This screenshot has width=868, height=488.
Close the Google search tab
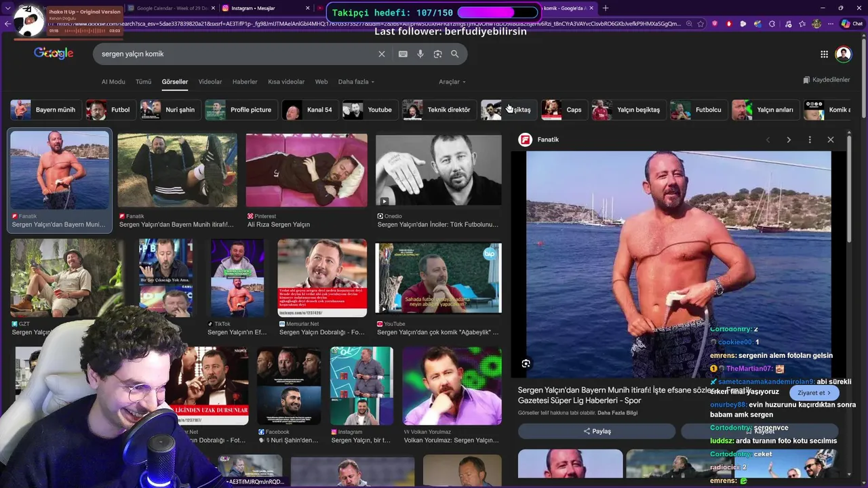tap(593, 8)
